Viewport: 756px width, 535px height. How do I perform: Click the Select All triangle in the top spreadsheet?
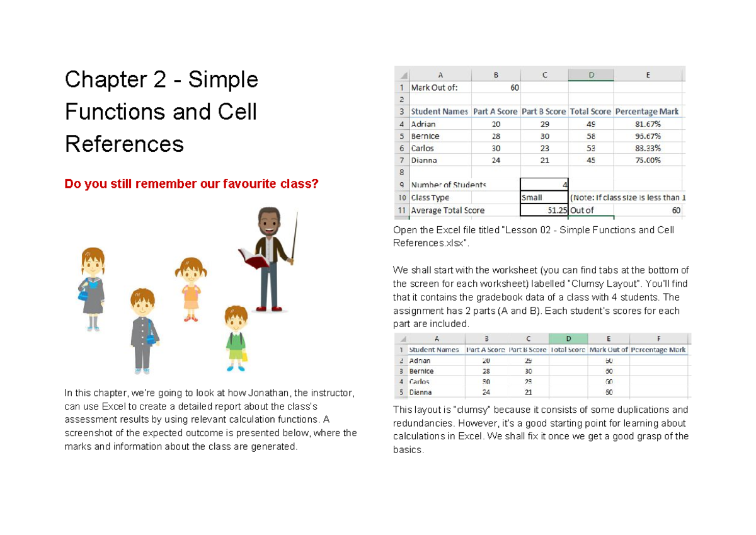click(402, 74)
